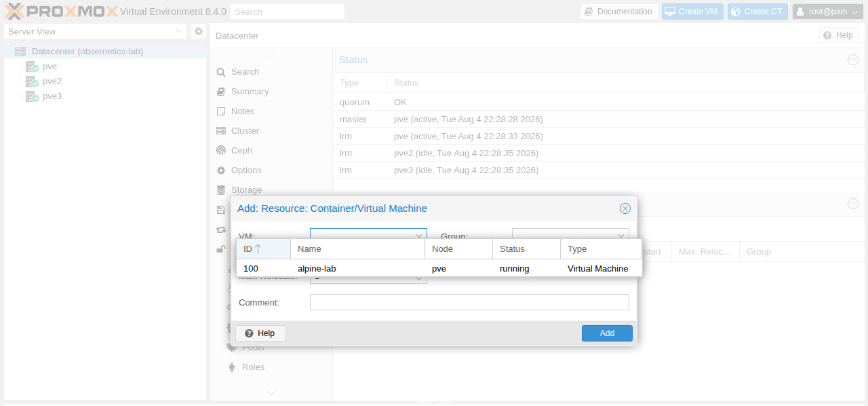Click the Create VM monitor icon
The width and height of the screenshot is (868, 406).
click(x=670, y=12)
